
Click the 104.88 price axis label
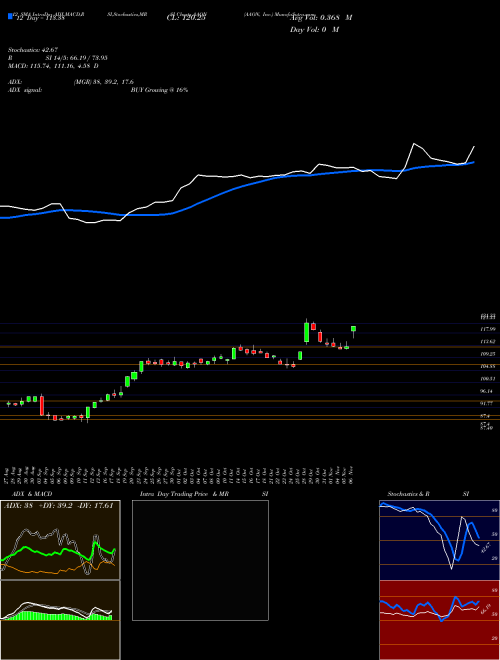coord(488,367)
